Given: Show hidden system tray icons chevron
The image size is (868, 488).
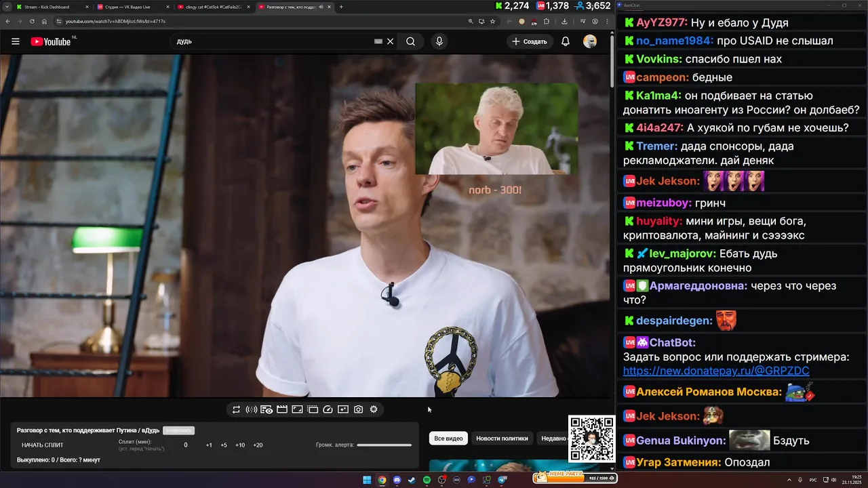Looking at the screenshot, I should [789, 480].
